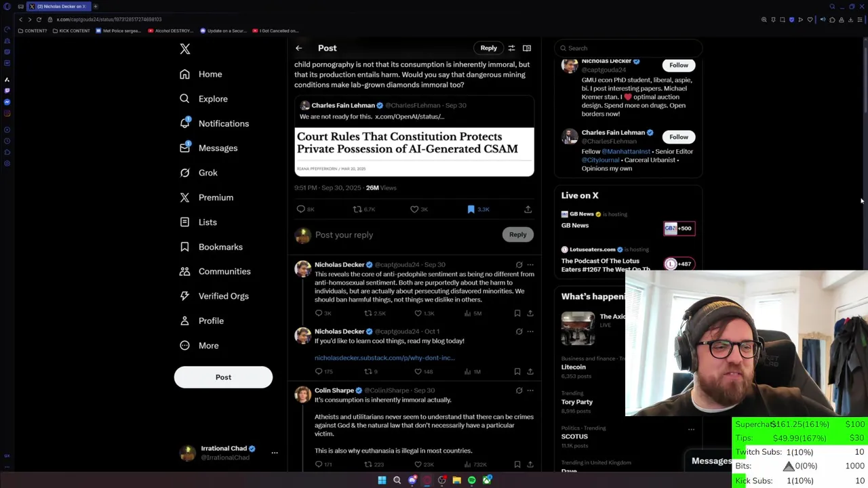Like the Decker reply with 1.3K likes
This screenshot has height=488, width=868.
click(425, 313)
